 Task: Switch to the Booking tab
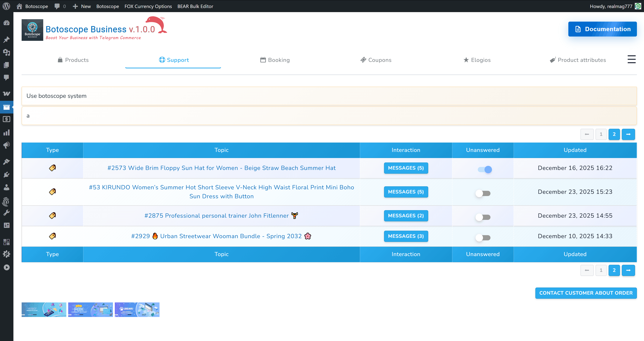(275, 60)
